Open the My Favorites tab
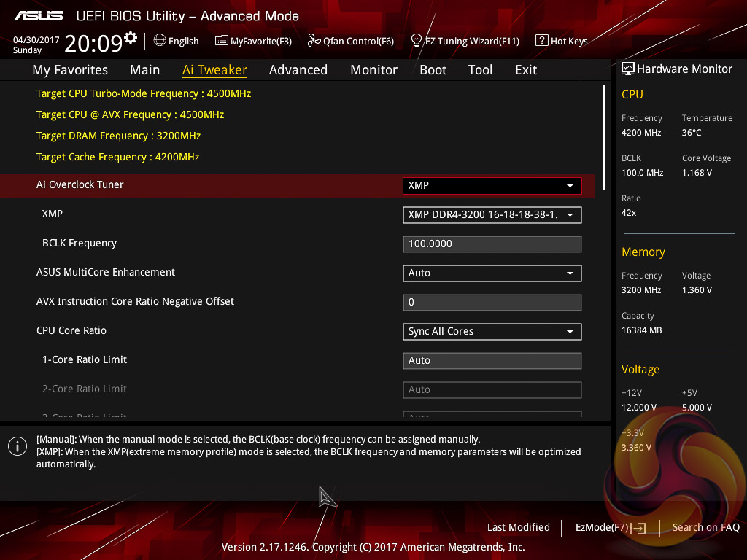Image resolution: width=747 pixels, height=560 pixels. (x=70, y=70)
